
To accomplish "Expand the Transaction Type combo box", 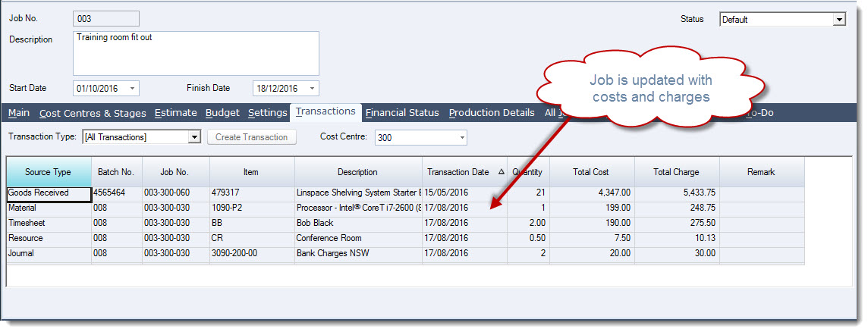I will pos(193,137).
